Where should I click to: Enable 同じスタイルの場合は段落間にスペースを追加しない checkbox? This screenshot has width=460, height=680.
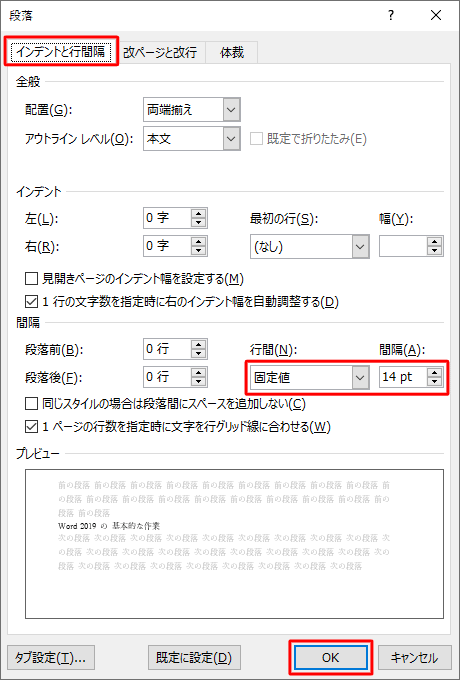(x=31, y=404)
